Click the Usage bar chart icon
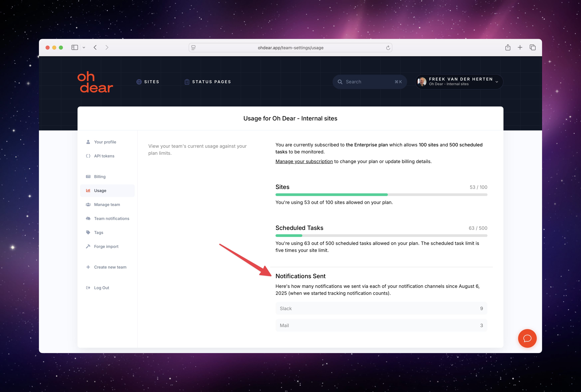Viewport: 581px width, 392px height. click(88, 191)
